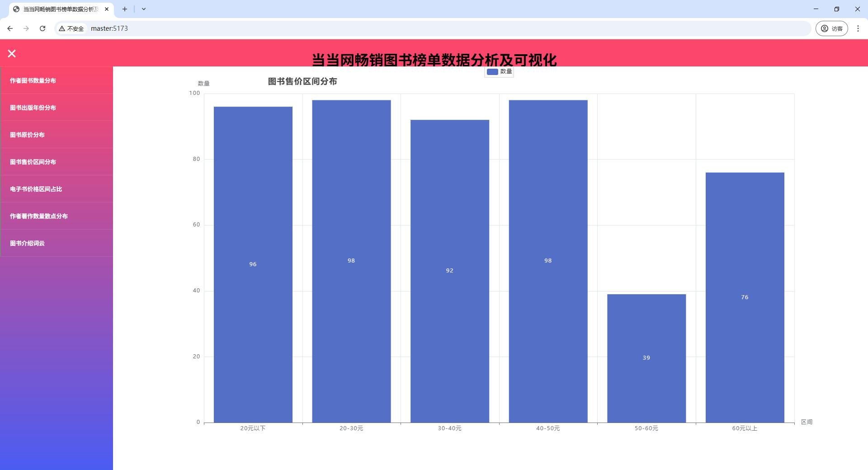Close the sidebar with the X icon

[12, 54]
